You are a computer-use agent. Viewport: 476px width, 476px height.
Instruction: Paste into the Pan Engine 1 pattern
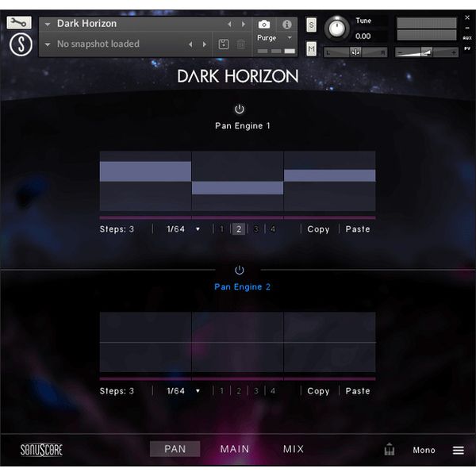(358, 229)
